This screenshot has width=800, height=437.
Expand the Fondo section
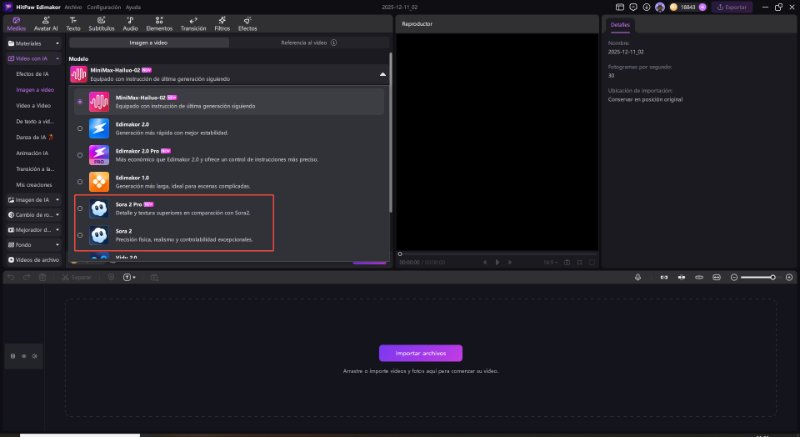pos(34,245)
